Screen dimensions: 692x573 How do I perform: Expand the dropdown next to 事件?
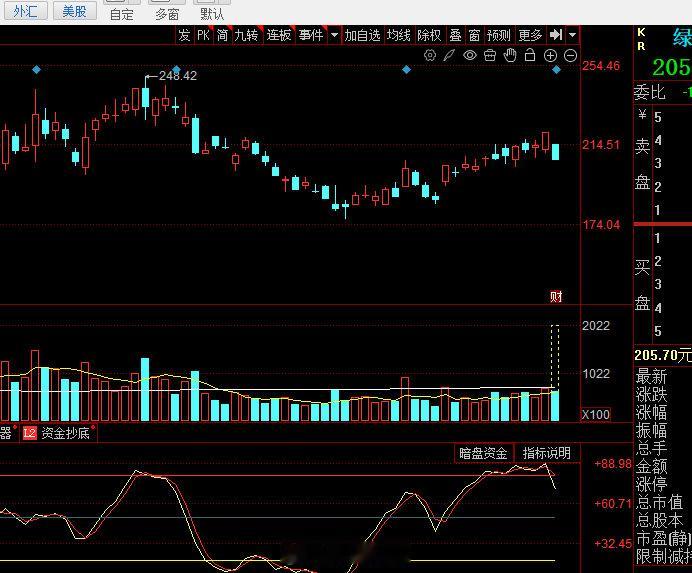[x=335, y=35]
